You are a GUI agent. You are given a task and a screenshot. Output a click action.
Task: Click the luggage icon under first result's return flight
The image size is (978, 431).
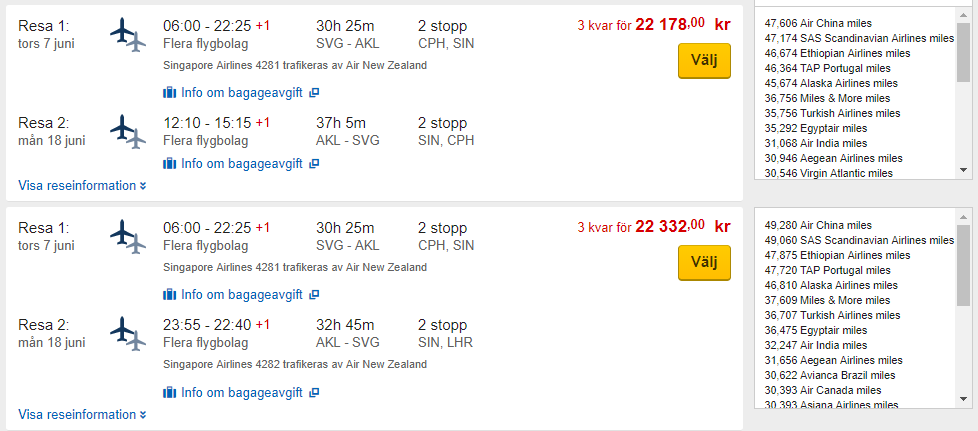tap(169, 164)
